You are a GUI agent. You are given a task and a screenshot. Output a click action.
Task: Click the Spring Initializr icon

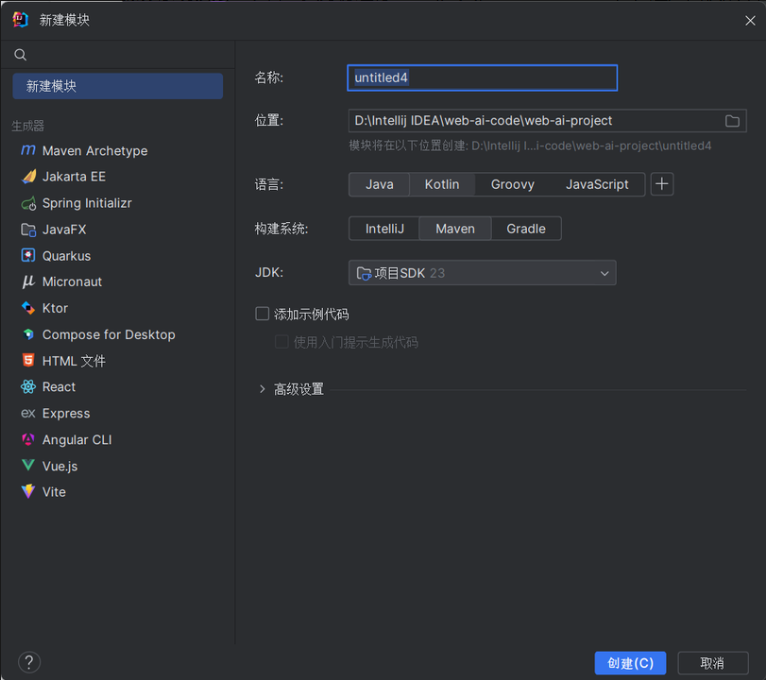29,203
